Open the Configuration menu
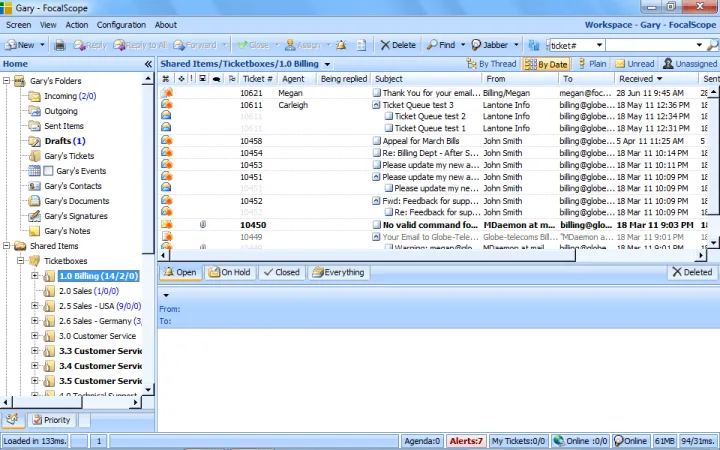The width and height of the screenshot is (720, 450). 121,25
